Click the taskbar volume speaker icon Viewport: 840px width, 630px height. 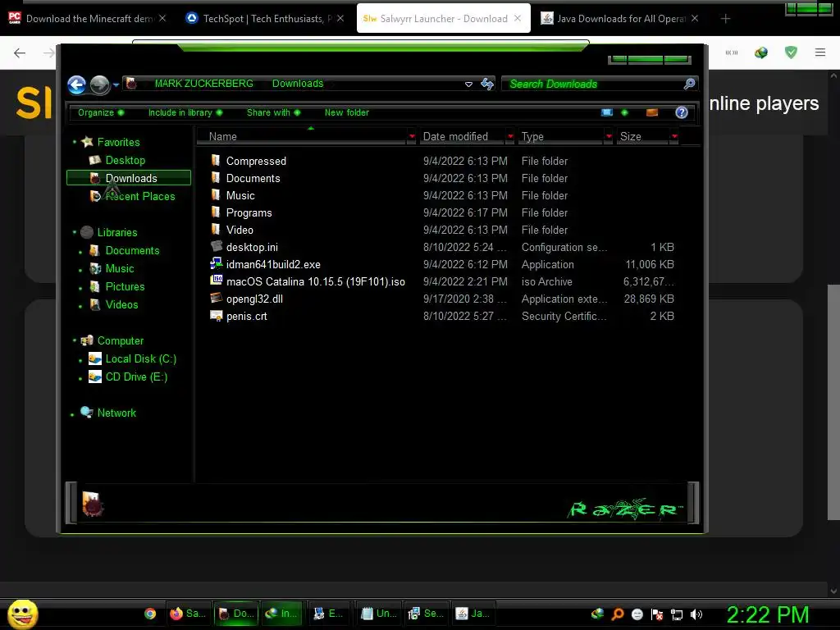point(696,614)
